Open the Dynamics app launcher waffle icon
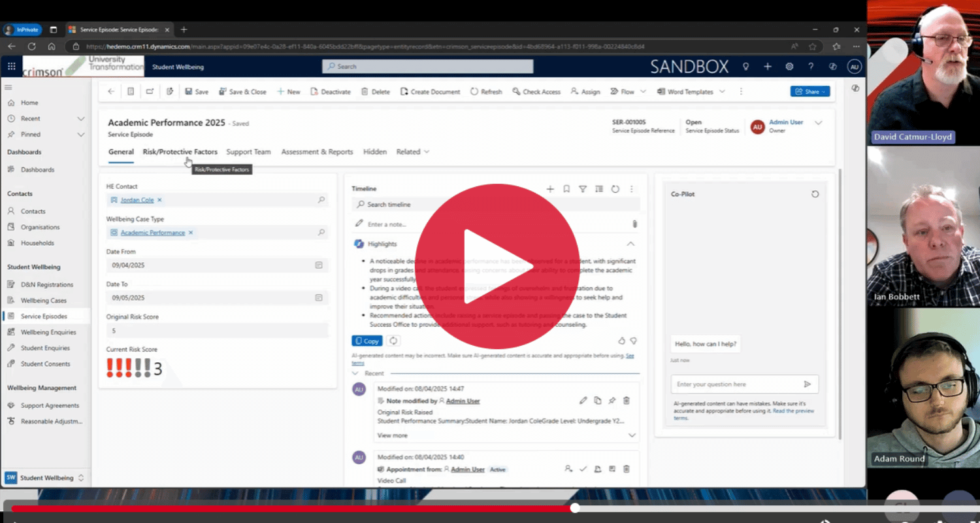 coord(12,67)
